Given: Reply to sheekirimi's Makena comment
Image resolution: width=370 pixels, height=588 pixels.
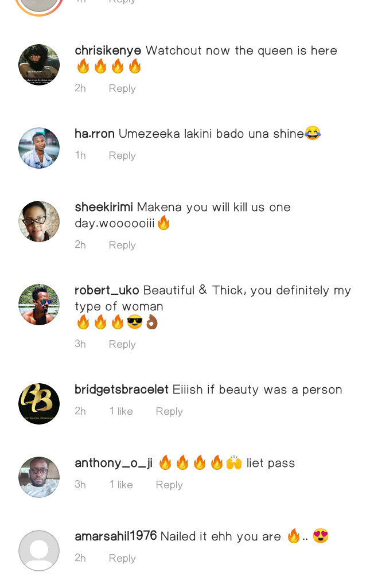Looking at the screenshot, I should point(122,246).
